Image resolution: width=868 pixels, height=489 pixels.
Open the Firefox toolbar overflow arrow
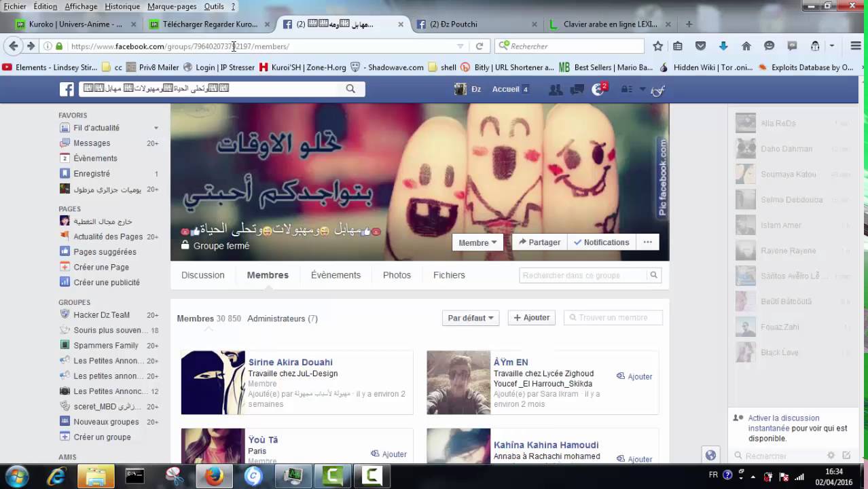pos(832,46)
